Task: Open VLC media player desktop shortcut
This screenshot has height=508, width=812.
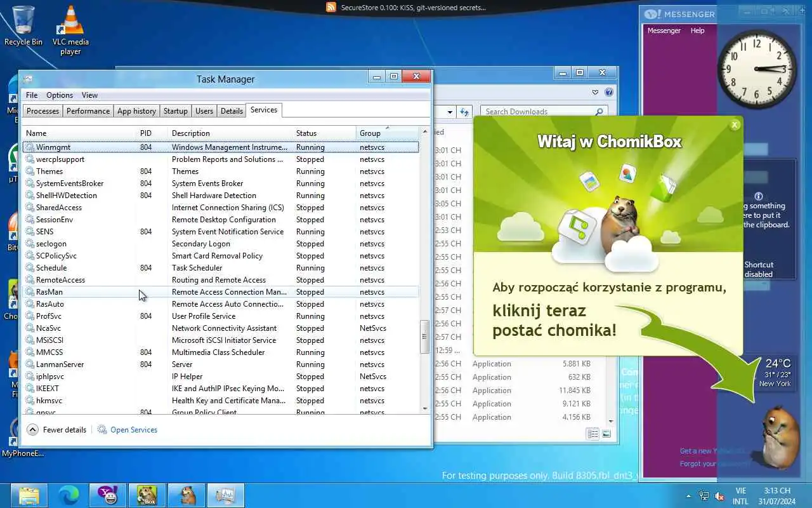Action: (70, 30)
